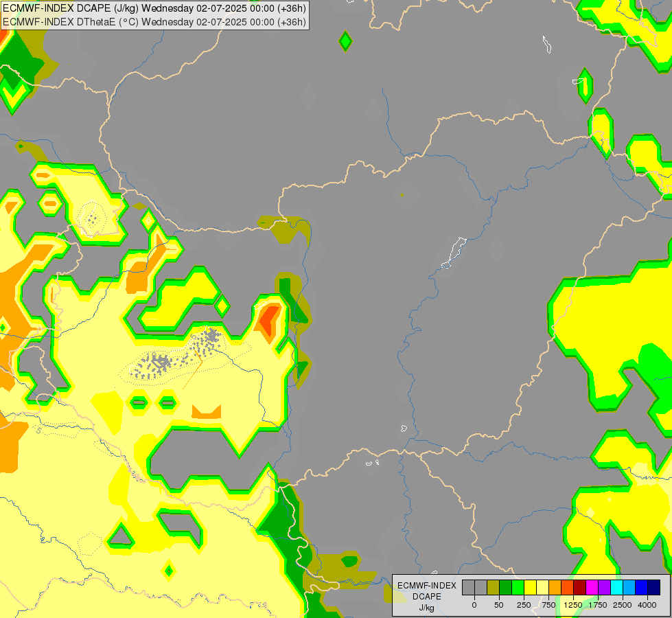This screenshot has width=672, height=618.
Task: Select the pure yellow legend swatch
Action: tap(530, 588)
